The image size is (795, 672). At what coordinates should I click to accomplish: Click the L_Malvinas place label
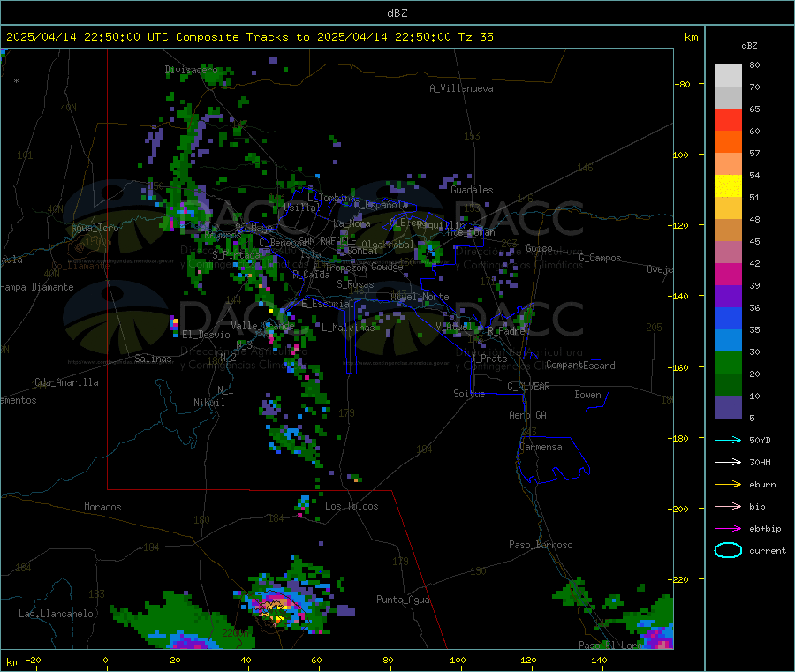pyautogui.click(x=348, y=328)
